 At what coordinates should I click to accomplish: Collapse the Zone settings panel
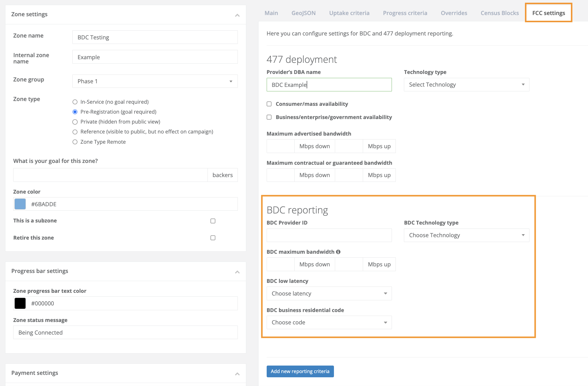tap(237, 15)
